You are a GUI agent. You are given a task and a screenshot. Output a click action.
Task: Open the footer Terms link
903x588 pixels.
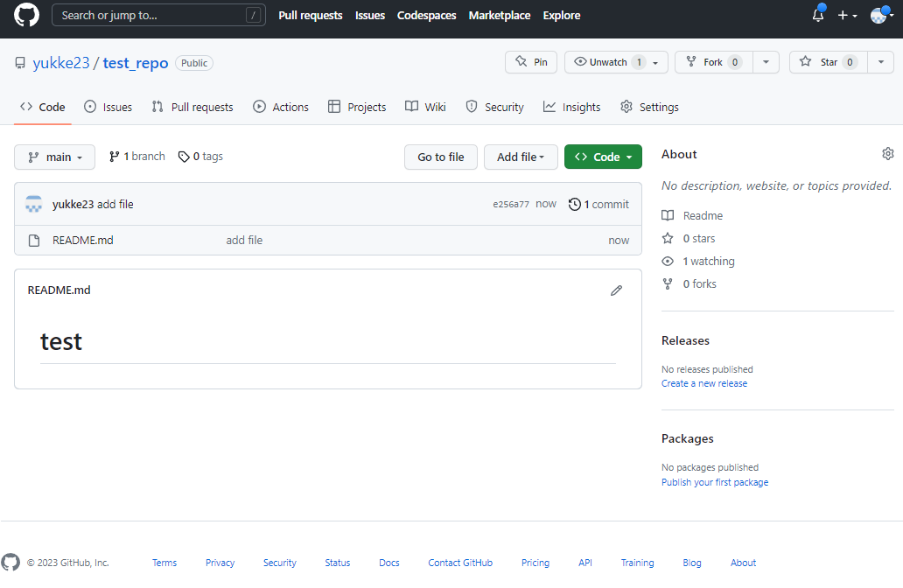164,563
